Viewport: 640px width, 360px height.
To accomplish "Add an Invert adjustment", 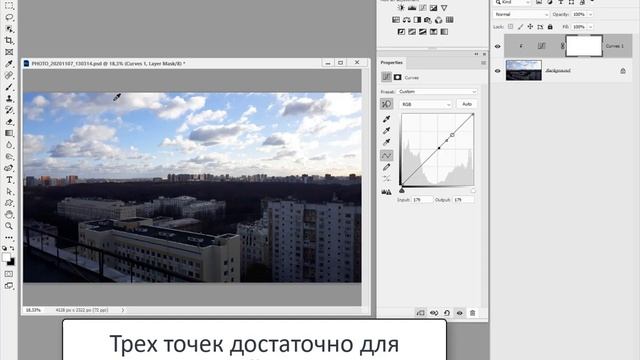I will coord(401,31).
